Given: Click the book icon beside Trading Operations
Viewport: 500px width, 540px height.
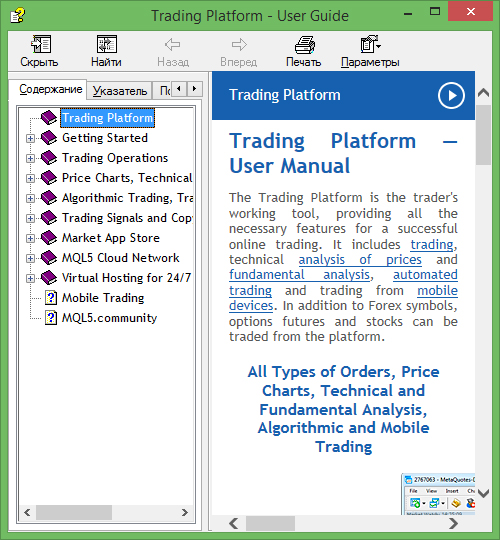Looking at the screenshot, I should point(49,158).
